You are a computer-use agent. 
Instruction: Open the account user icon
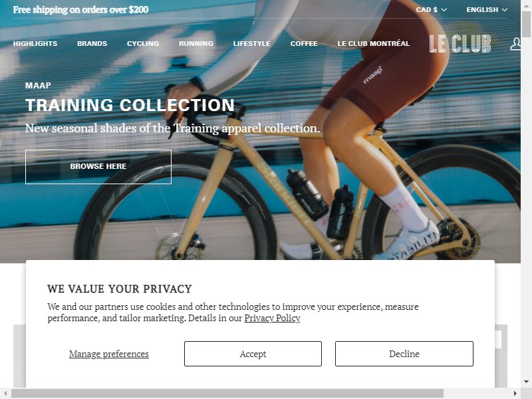516,44
